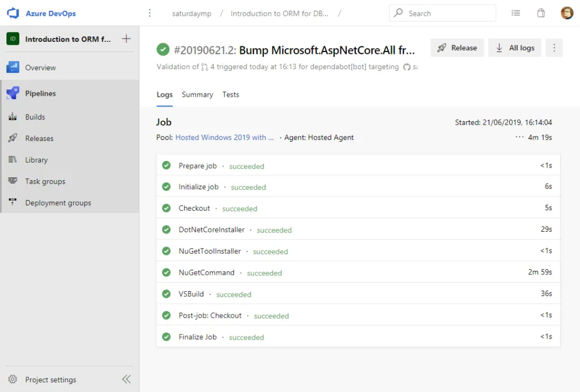Click the saturdaymp breadcrumb
This screenshot has height=392, width=580.
click(x=191, y=14)
